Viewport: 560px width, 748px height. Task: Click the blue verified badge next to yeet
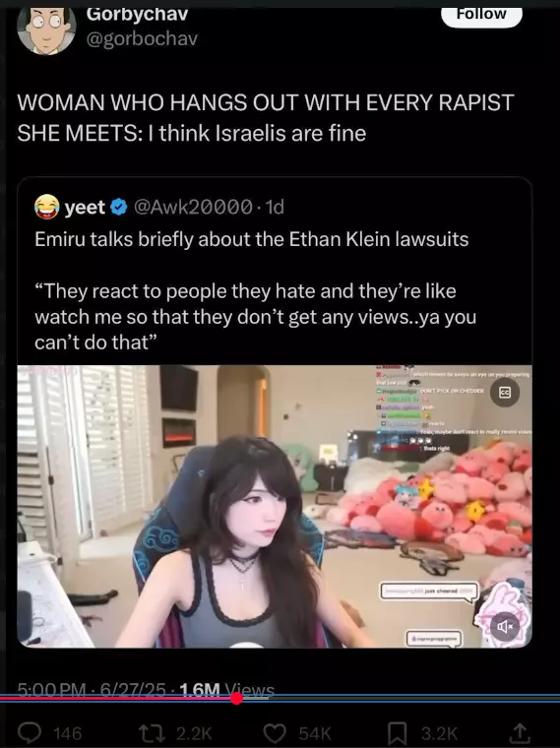[119, 207]
